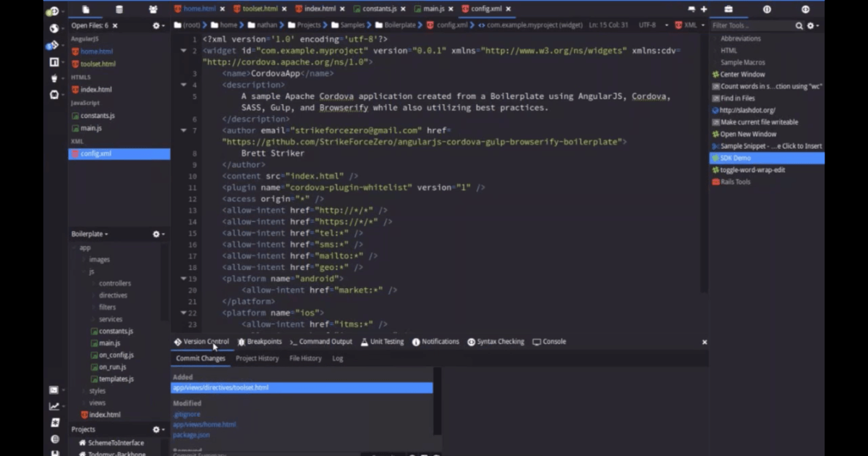The image size is (868, 456).
Task: Click the chart icon in lower left sidebar
Action: click(x=54, y=407)
